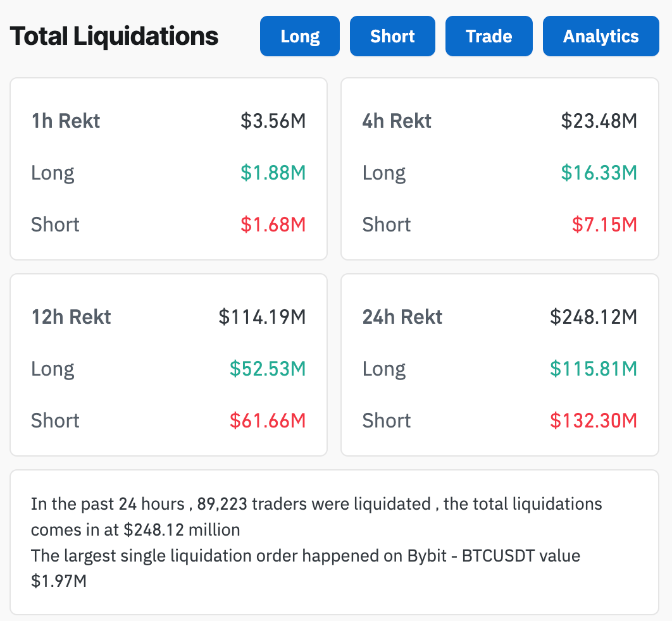The image size is (672, 621).
Task: Click the $52.53M 12h Long value
Action: click(x=268, y=369)
